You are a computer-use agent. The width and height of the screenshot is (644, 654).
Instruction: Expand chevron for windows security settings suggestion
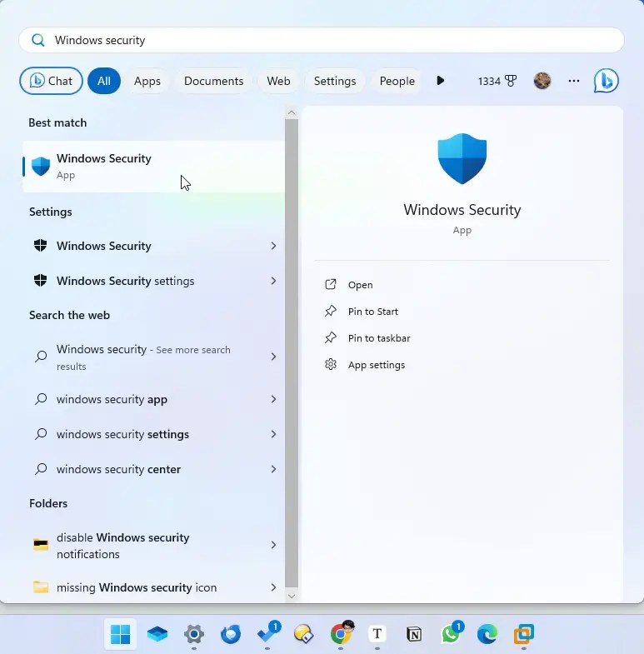[x=273, y=434]
